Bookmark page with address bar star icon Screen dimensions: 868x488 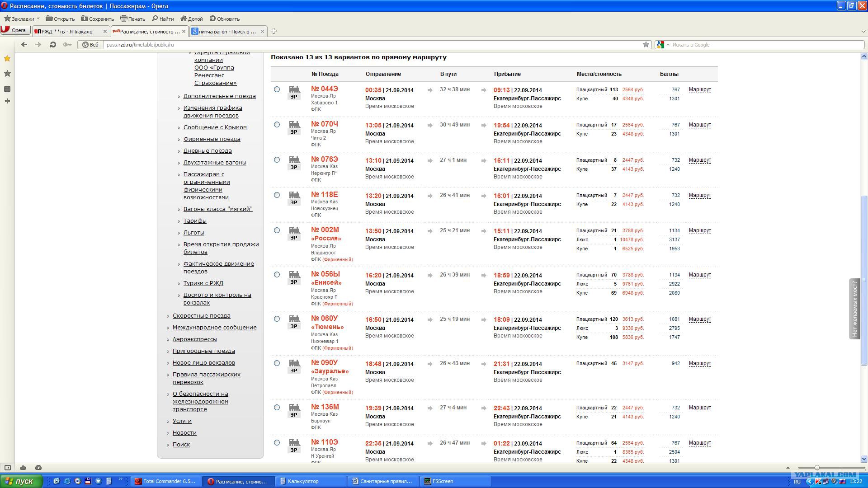click(646, 45)
